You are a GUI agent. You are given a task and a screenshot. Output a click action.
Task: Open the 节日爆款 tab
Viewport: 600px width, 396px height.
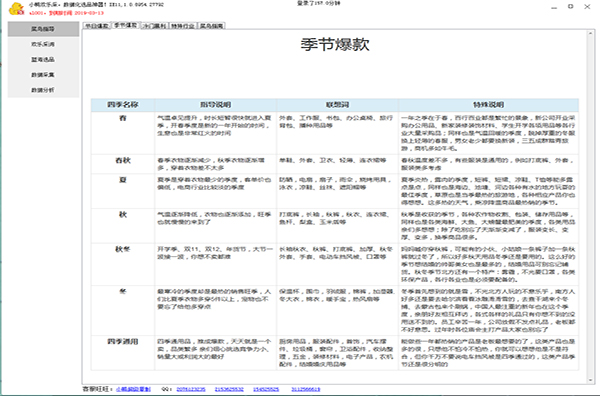coord(97,26)
